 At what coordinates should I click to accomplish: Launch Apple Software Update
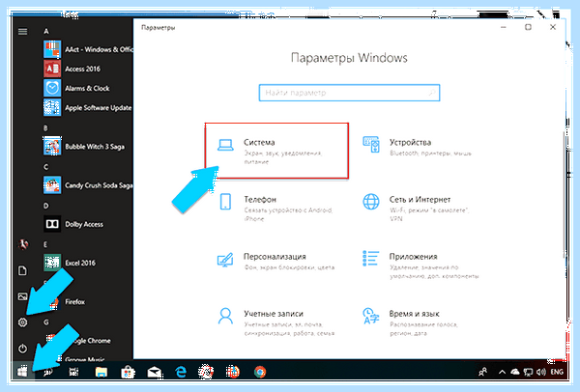pyautogui.click(x=88, y=108)
